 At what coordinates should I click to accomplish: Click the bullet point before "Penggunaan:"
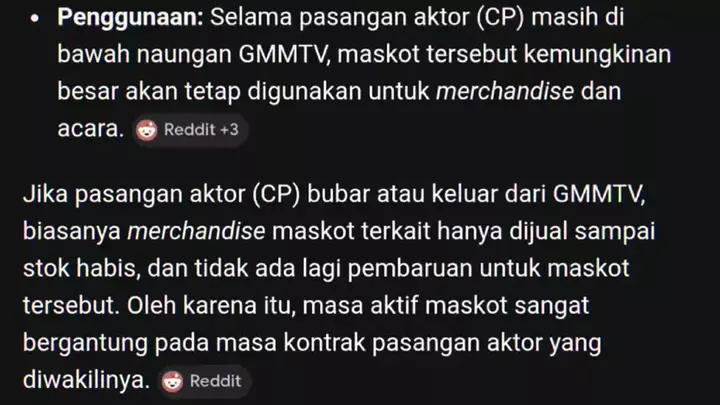[x=34, y=18]
